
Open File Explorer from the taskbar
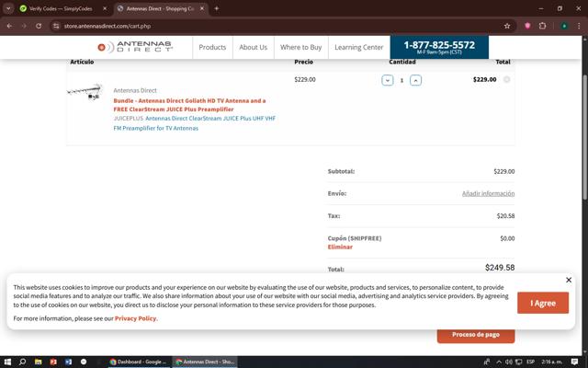click(38, 362)
